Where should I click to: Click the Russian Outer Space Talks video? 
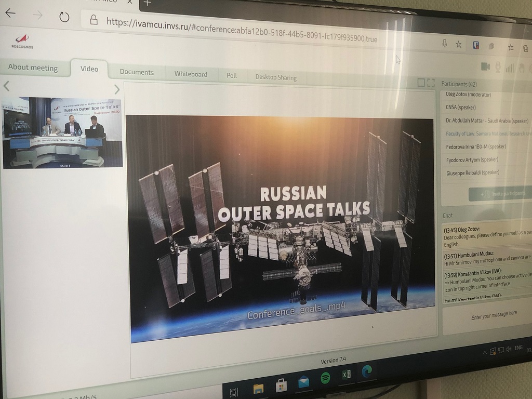click(x=281, y=228)
